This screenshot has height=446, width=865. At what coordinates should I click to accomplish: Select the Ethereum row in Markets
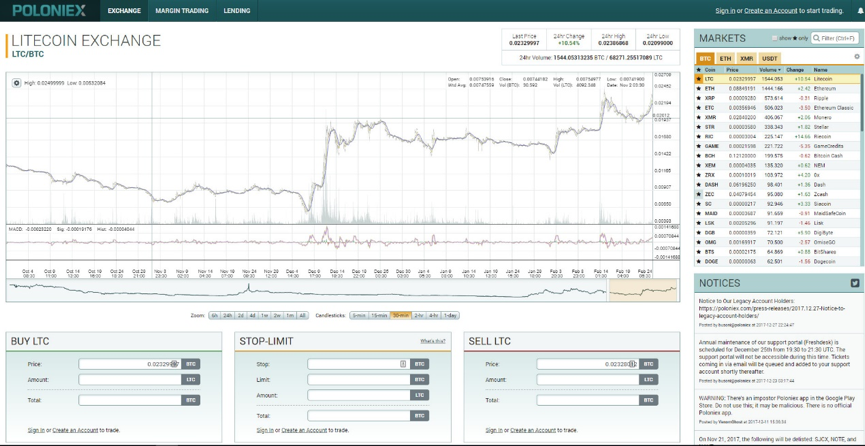click(777, 88)
